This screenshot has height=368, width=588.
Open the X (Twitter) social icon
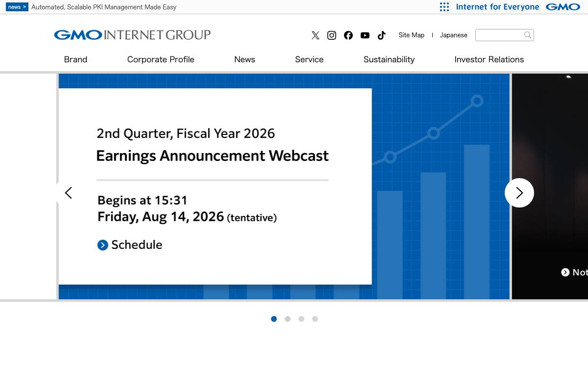click(316, 35)
